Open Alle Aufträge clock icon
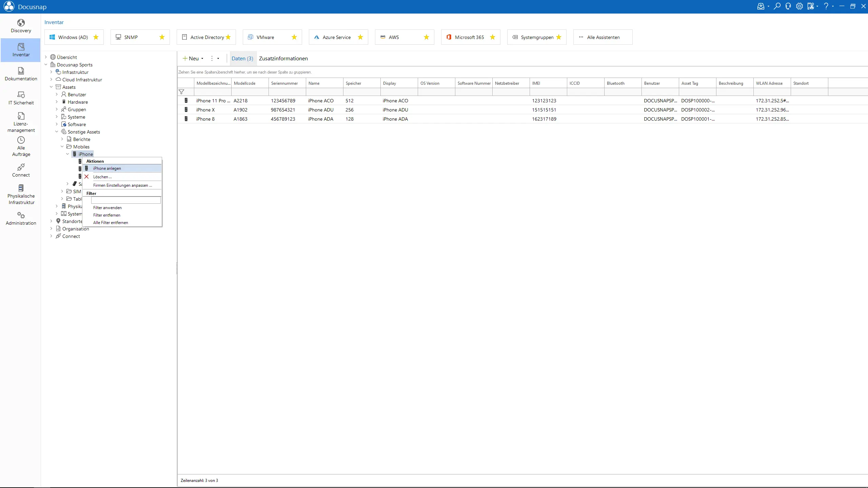This screenshot has height=488, width=868. click(21, 140)
